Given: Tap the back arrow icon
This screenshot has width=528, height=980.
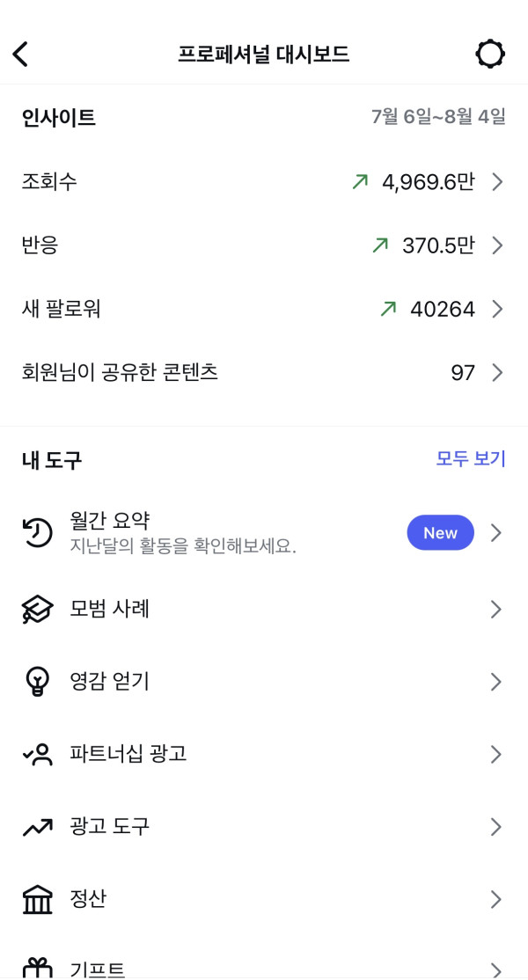Looking at the screenshot, I should (20, 55).
